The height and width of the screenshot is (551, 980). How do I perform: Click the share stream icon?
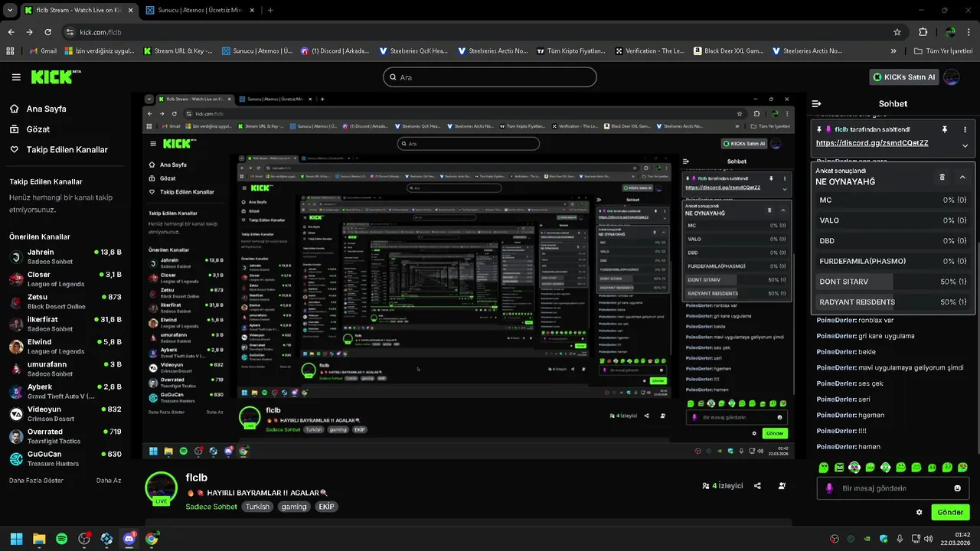pos(757,486)
